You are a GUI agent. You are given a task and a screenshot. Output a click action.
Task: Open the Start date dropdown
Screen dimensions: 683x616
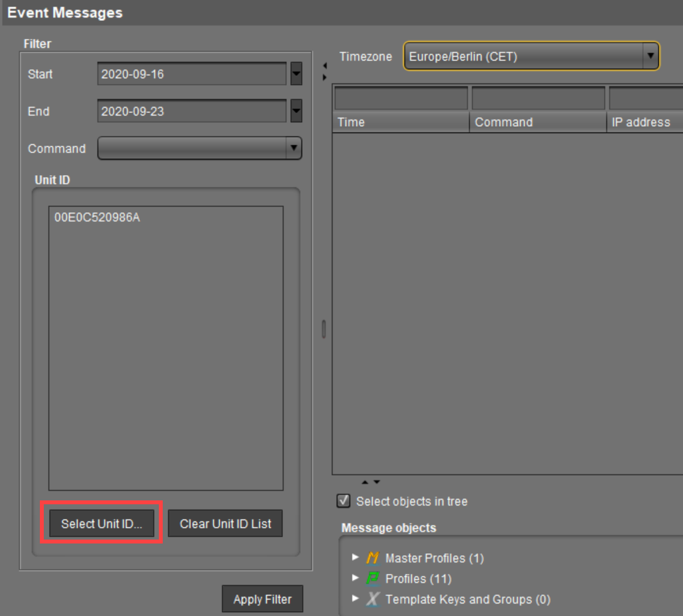[296, 74]
